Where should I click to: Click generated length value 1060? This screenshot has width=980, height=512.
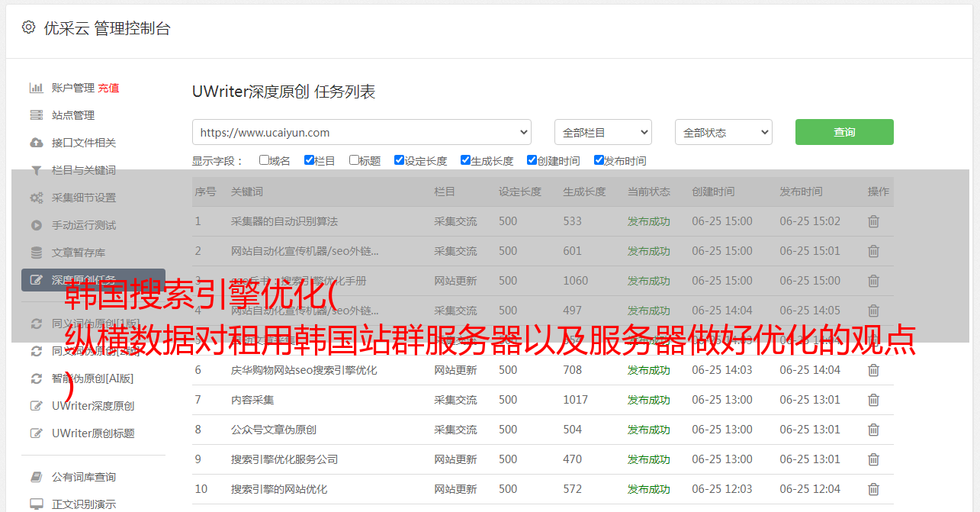pos(576,281)
